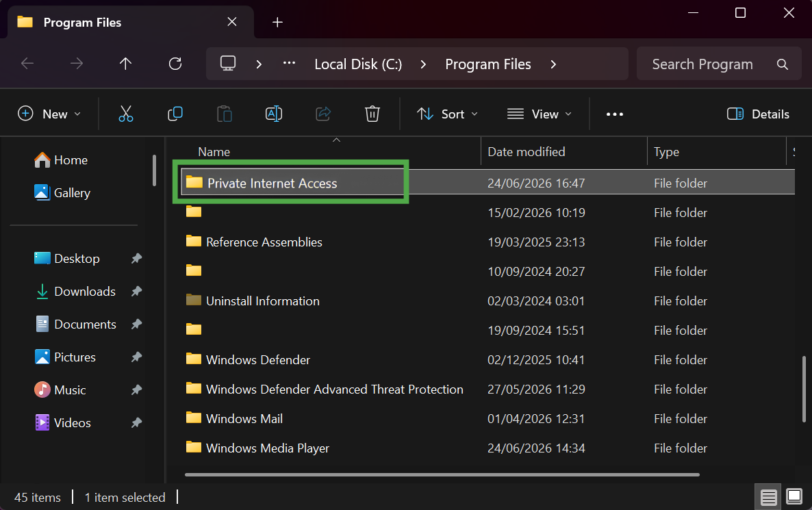Close the Program Files tab
This screenshot has height=510, width=812.
point(232,22)
